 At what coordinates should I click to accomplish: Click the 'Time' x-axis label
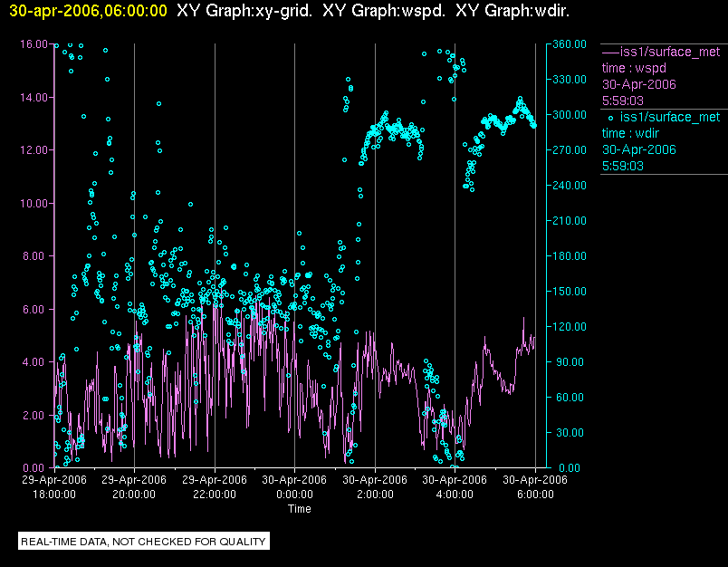pyautogui.click(x=299, y=509)
